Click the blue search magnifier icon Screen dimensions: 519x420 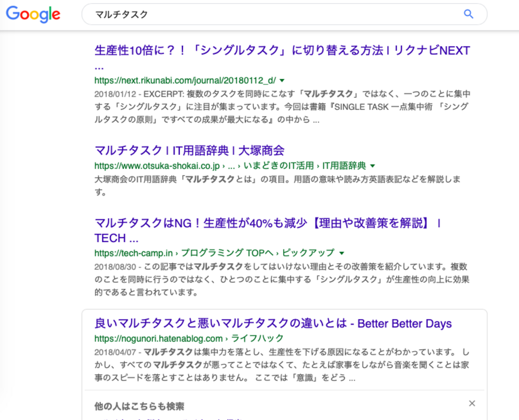click(x=468, y=14)
